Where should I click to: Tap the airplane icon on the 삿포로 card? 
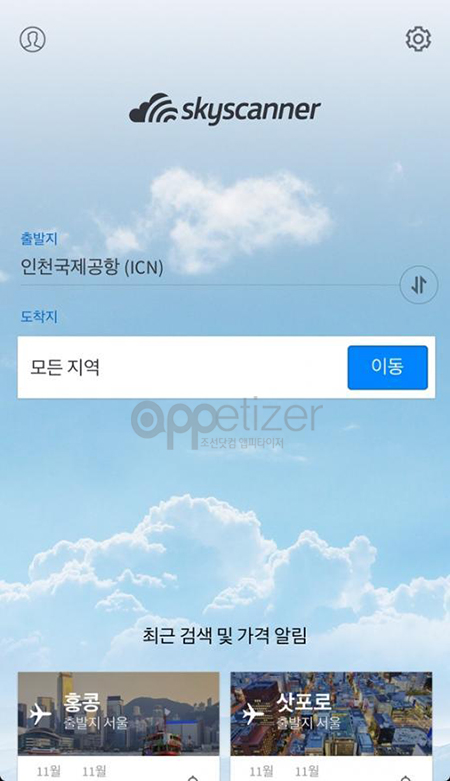253,715
